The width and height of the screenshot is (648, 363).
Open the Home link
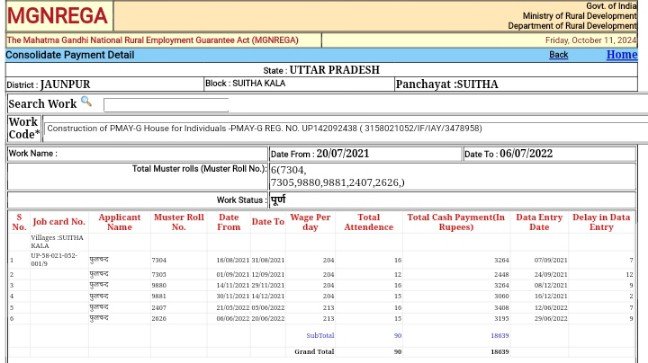[x=622, y=55]
